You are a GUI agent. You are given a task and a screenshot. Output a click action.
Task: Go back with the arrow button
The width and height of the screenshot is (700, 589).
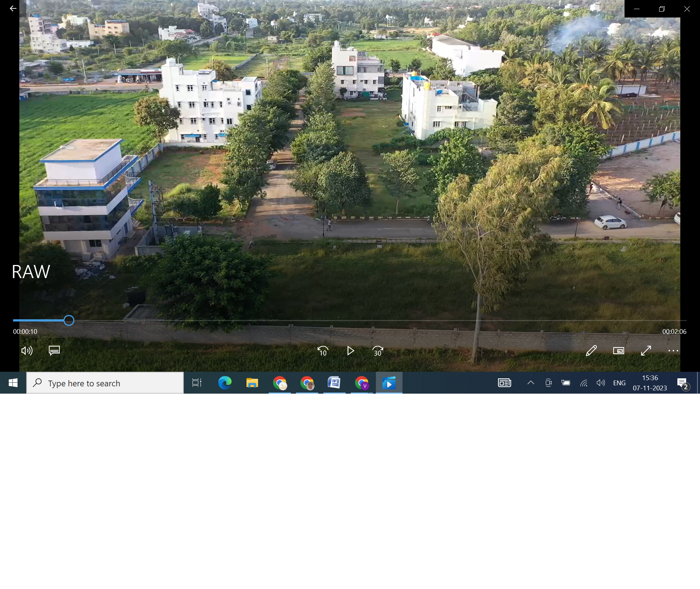tap(13, 8)
